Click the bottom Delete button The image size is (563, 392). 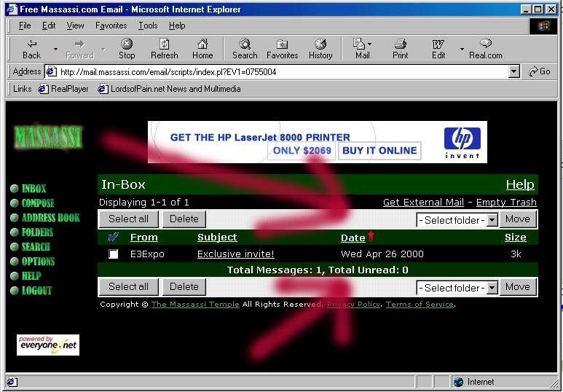[184, 287]
